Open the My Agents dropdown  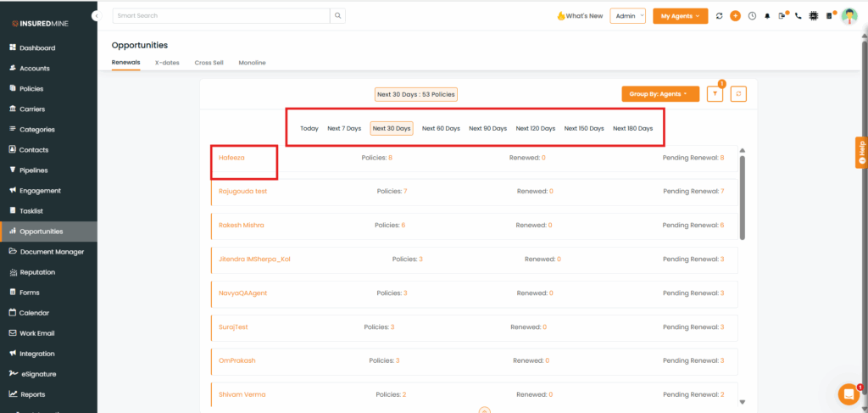click(x=680, y=16)
